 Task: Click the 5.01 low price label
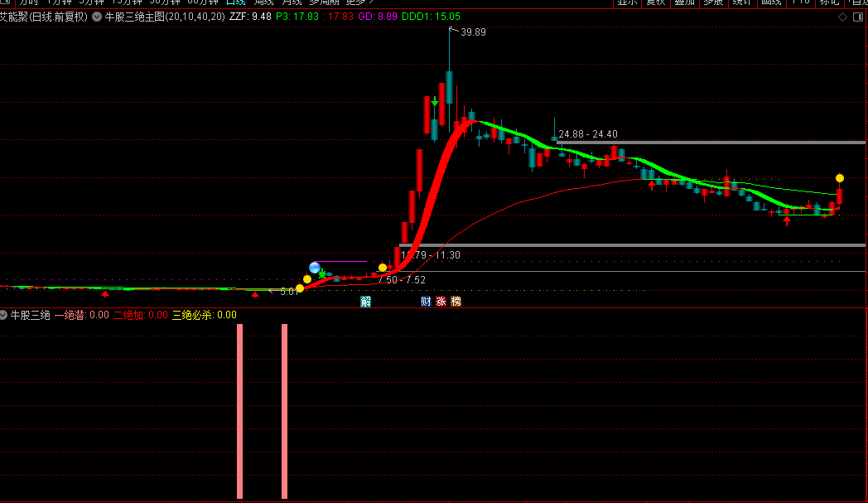click(289, 292)
